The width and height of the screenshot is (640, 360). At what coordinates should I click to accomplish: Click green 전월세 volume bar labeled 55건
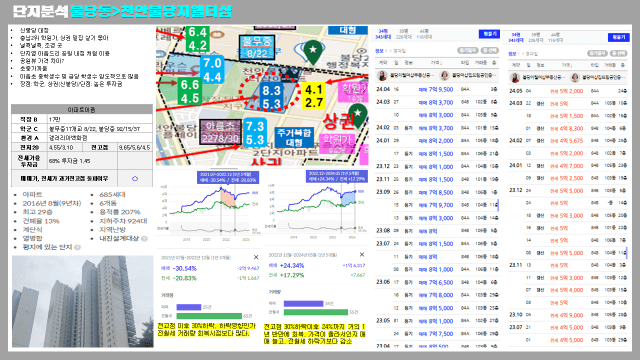tap(316, 312)
